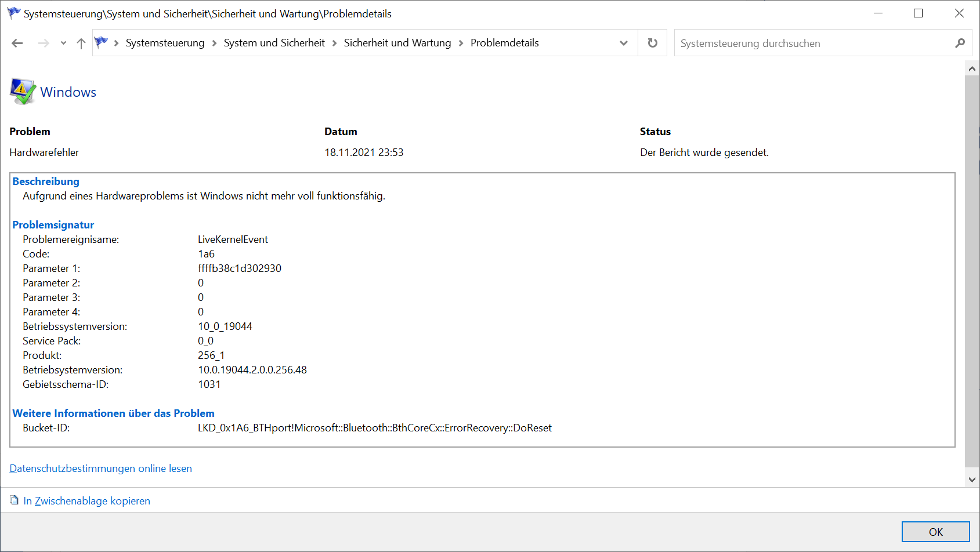Refresh the page with reload icon
Screen dimensions: 980x552
653,43
